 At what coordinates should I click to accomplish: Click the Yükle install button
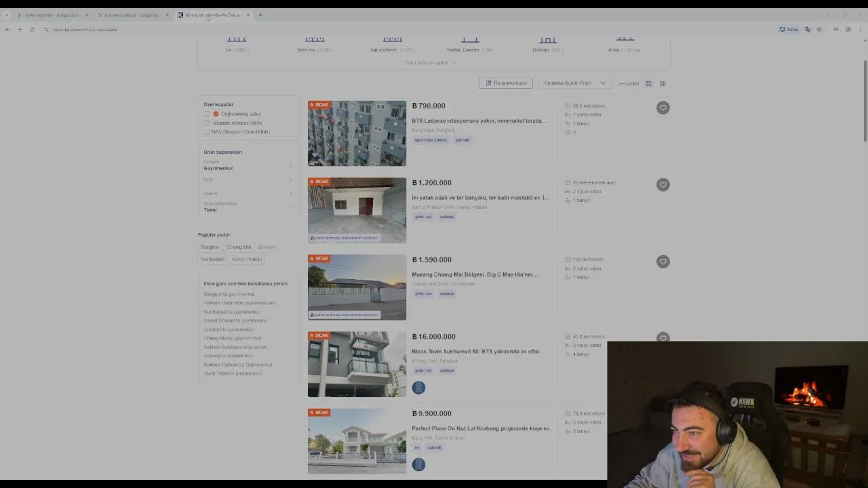789,29
